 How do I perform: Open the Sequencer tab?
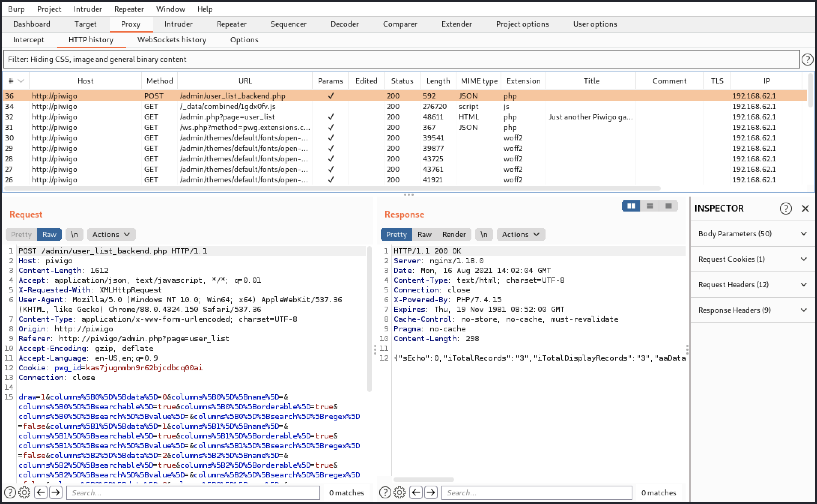[x=288, y=24]
